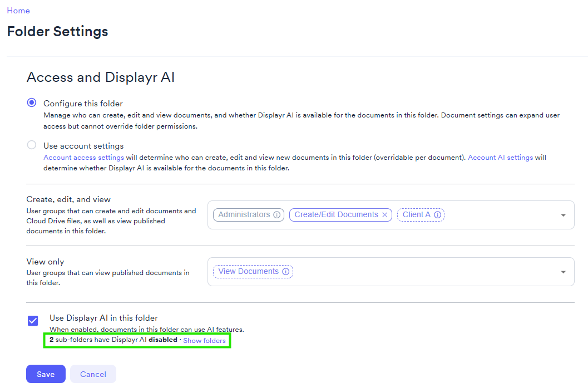Go to the Home breadcrumb
This screenshot has width=588, height=392.
coord(18,11)
